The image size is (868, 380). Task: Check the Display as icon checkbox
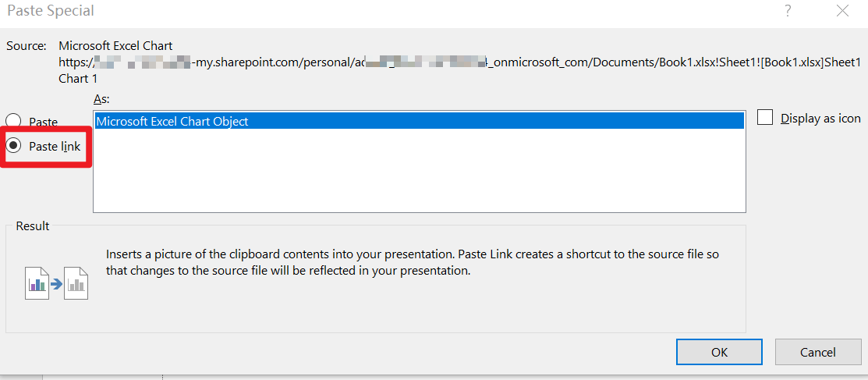click(x=765, y=118)
